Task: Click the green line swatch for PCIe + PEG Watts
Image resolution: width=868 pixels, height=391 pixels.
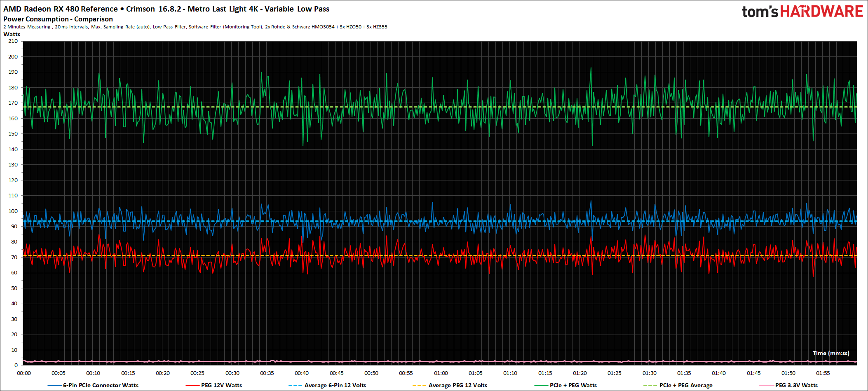Action: click(541, 386)
